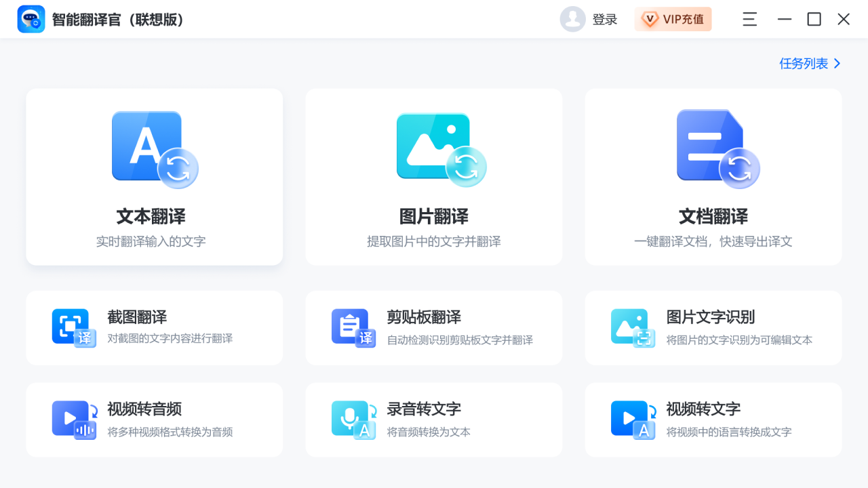
Task: Click the user avatar icon
Action: 573,19
